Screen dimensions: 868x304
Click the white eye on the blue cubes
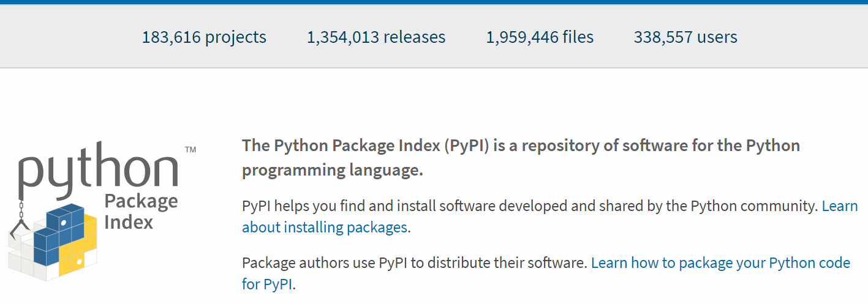(63, 223)
